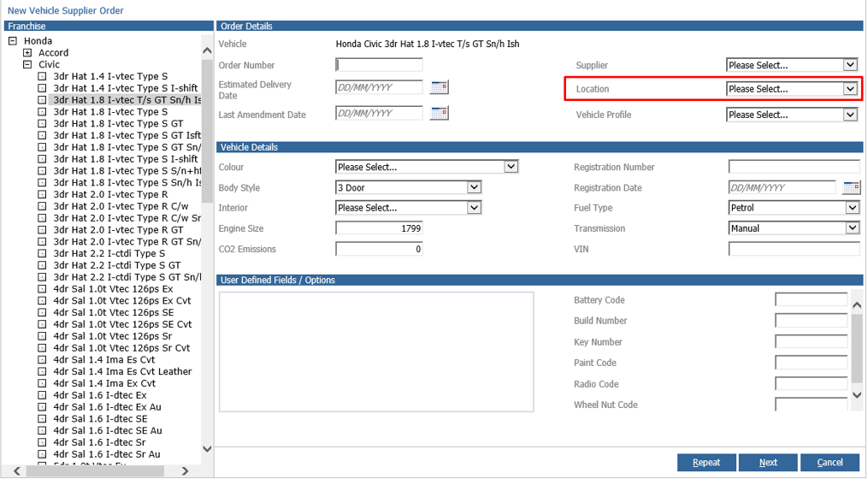
Task: Select 4dr Sal 1.6 I-dtec SE Au
Action: 108,430
